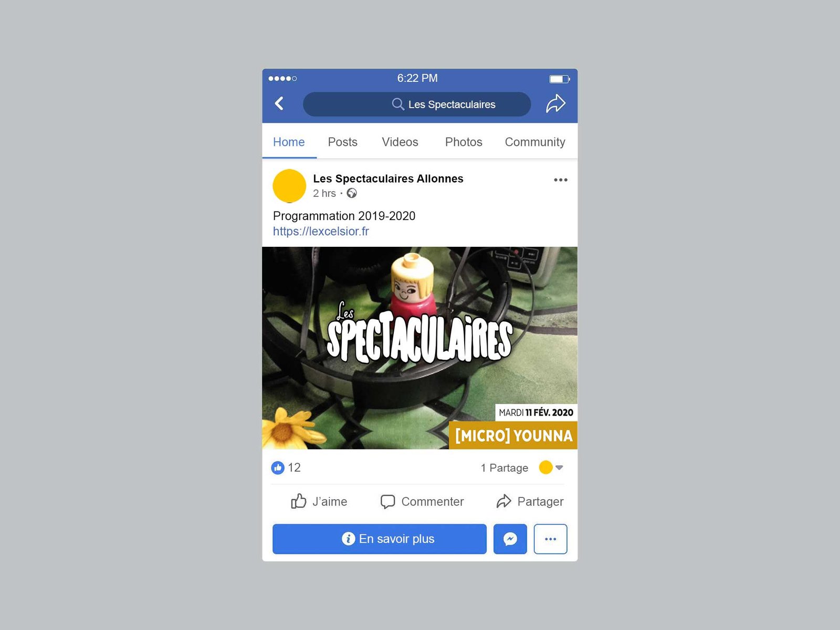Open the Videos tab

tap(400, 142)
